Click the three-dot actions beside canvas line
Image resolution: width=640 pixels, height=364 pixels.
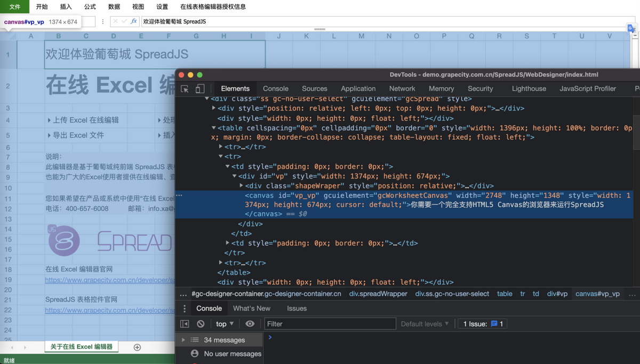[x=179, y=195]
